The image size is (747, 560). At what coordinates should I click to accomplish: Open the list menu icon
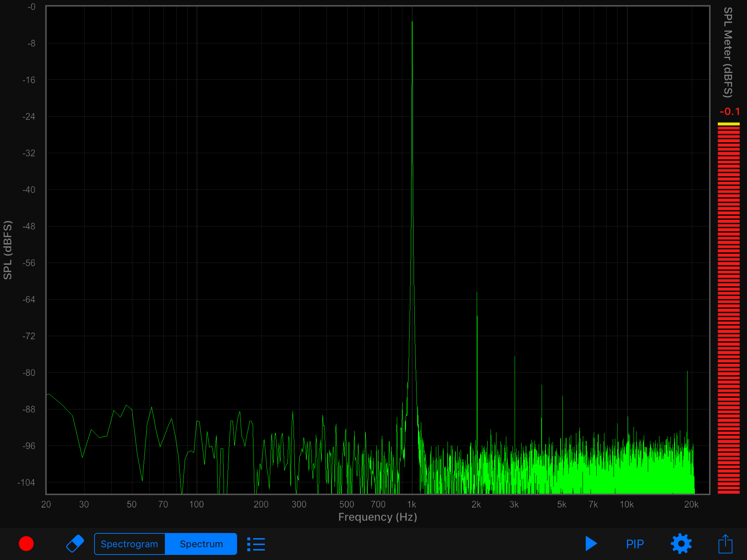point(256,544)
